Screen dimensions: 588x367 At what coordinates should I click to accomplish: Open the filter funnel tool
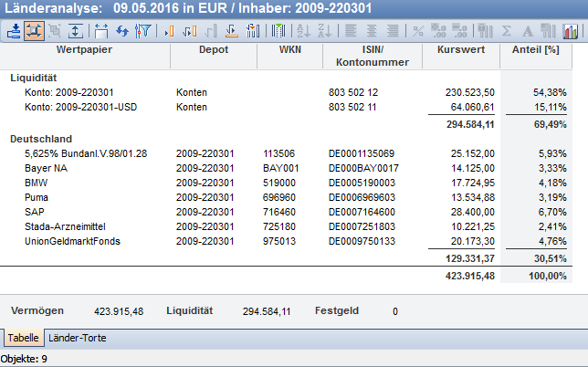point(142,30)
